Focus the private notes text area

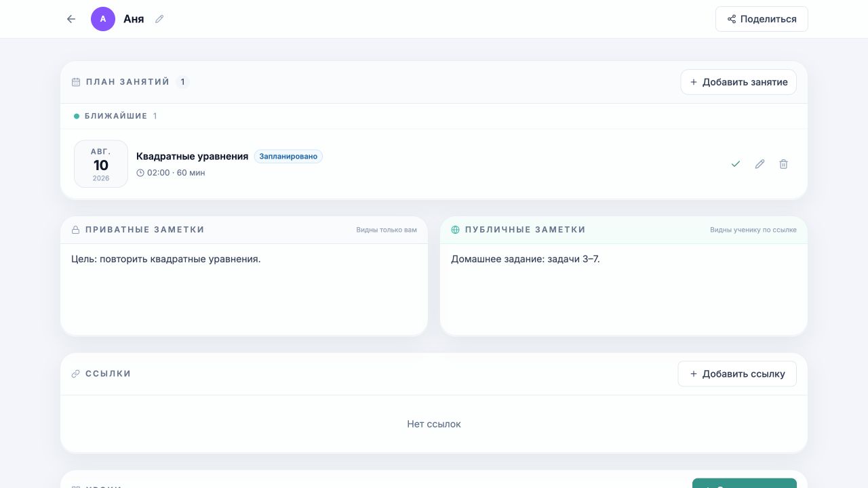point(244,289)
